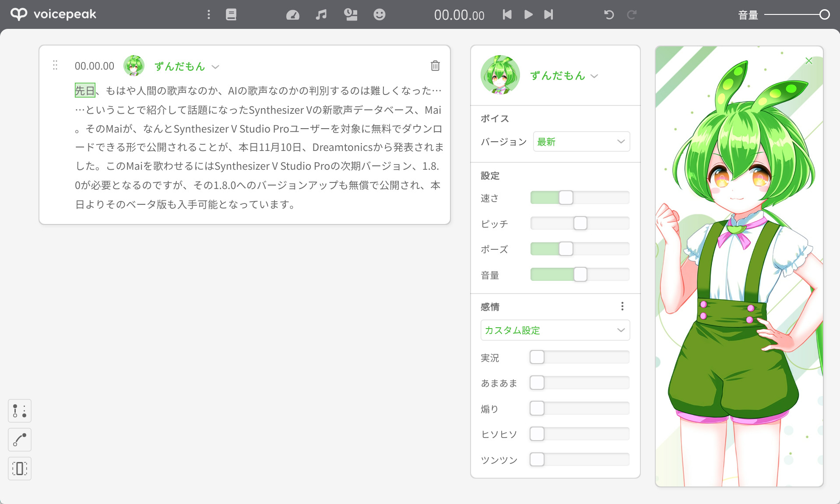840x504 pixels.
Task: Click the curve intonation tool icon
Action: pos(20,440)
